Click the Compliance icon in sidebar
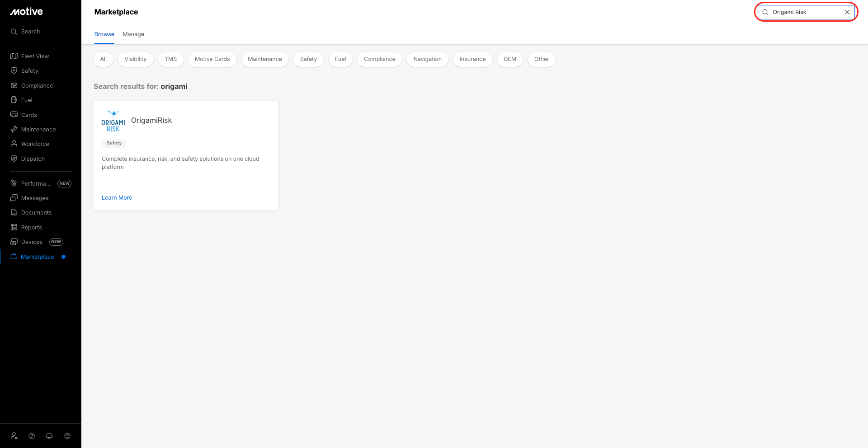Viewport: 868px width, 448px height. [x=14, y=85]
